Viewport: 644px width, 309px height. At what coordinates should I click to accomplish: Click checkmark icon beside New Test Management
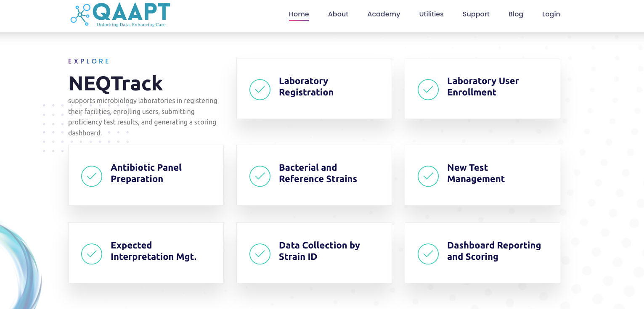[x=428, y=176]
